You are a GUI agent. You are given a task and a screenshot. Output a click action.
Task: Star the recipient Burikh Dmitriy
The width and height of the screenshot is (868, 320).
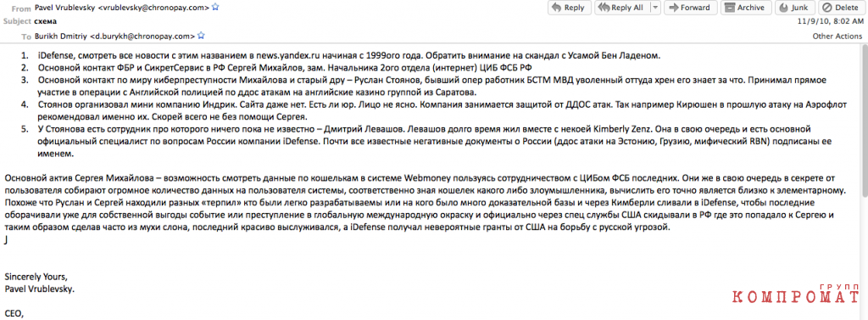pos(202,36)
